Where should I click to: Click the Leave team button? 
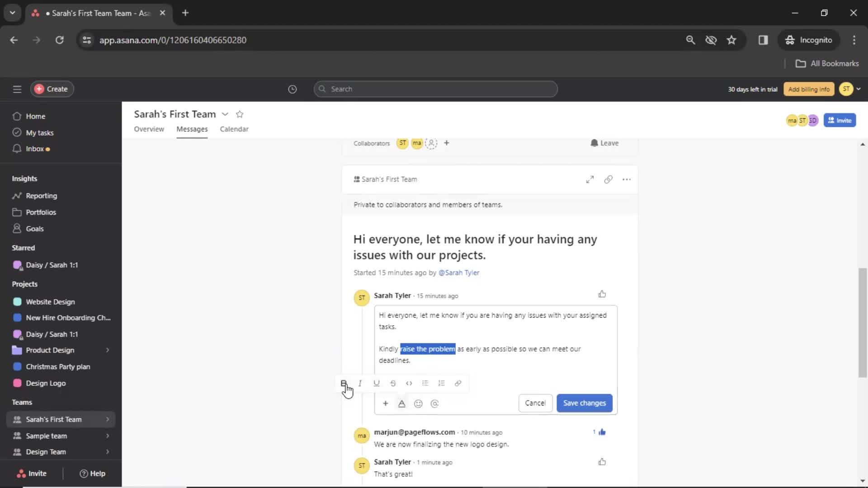point(604,142)
